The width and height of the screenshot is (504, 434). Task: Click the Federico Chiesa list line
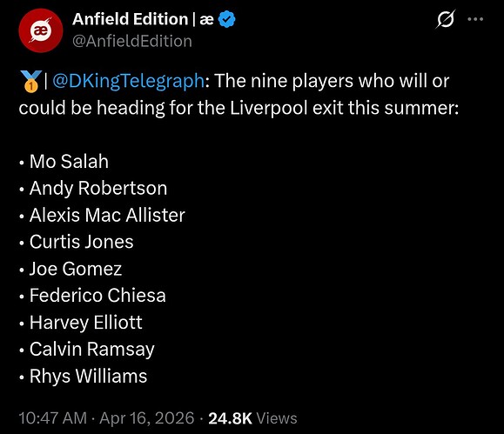click(92, 296)
